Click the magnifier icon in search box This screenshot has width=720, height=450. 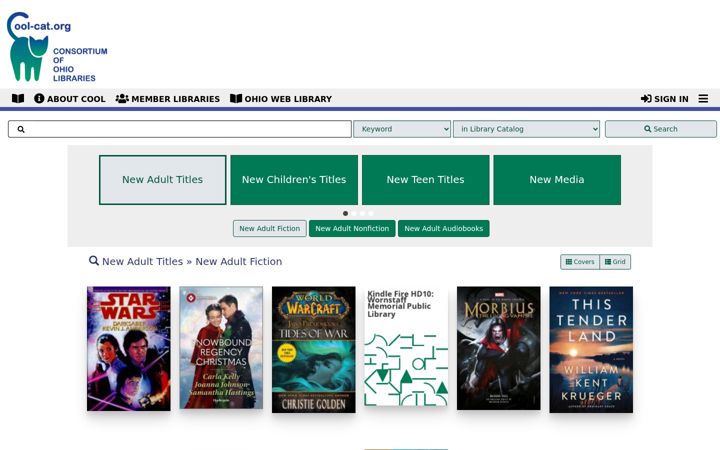coord(21,129)
